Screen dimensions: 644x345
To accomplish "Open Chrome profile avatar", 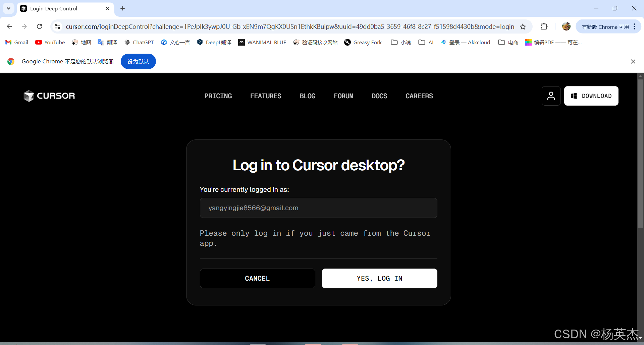I will coord(566,26).
